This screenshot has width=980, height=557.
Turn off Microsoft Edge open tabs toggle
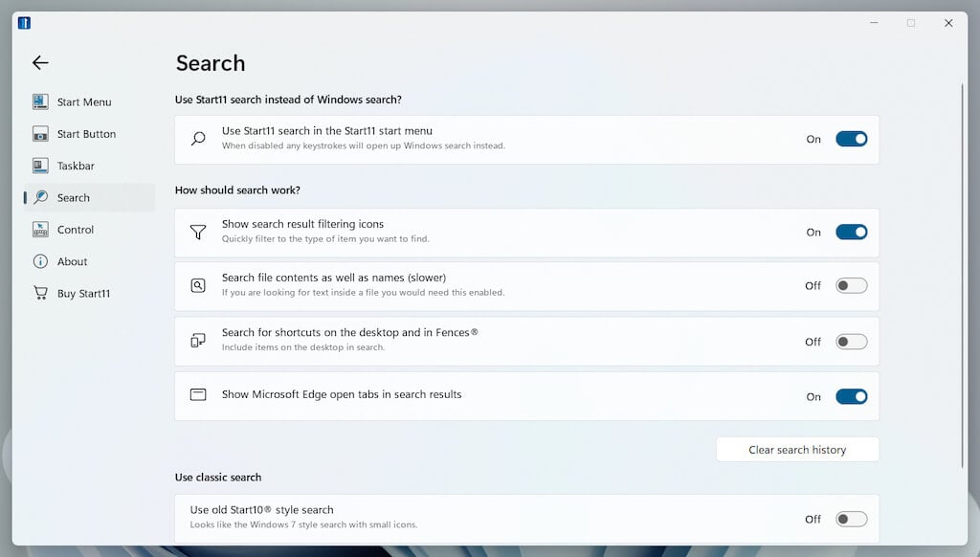point(851,396)
